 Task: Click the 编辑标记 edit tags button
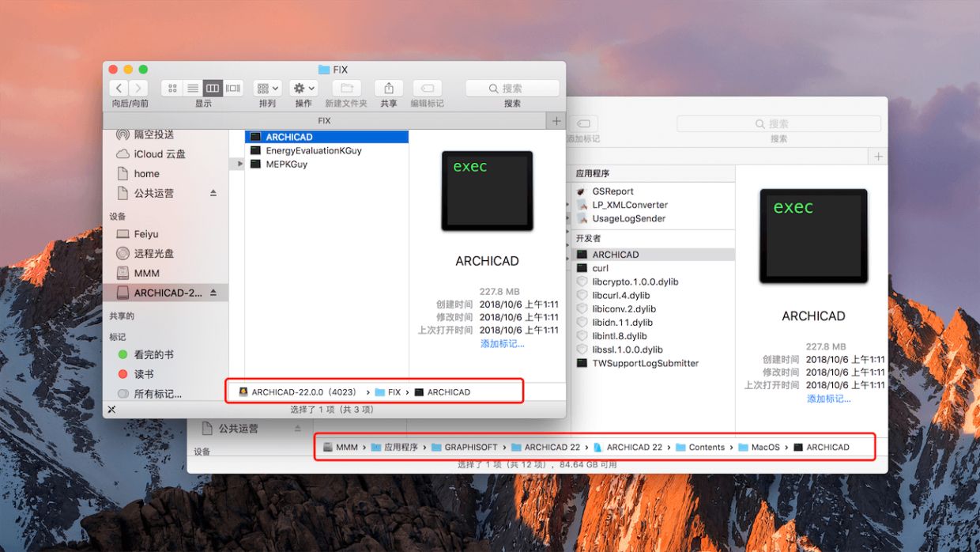[427, 89]
